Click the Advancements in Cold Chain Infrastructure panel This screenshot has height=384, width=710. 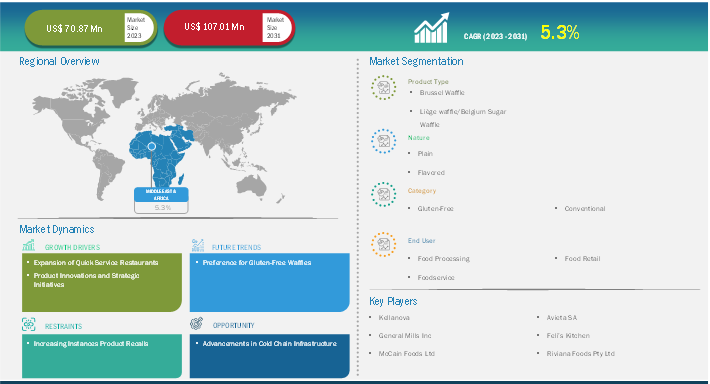pos(269,356)
